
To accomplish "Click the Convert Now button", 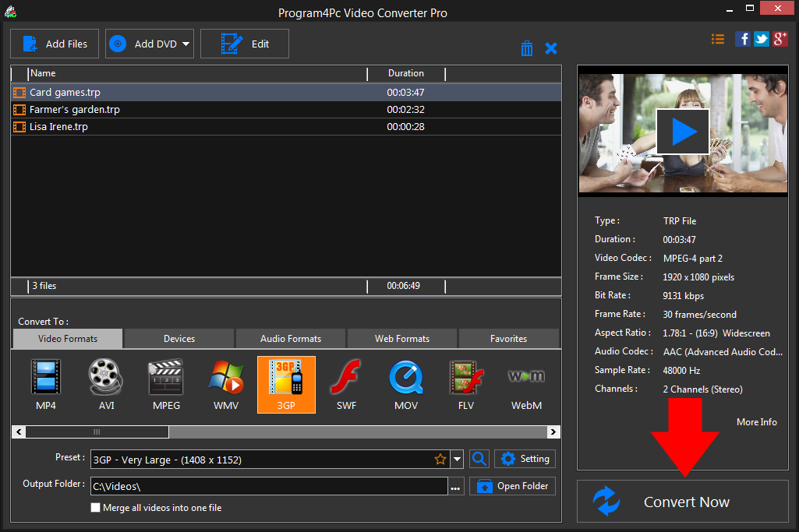I will click(686, 502).
